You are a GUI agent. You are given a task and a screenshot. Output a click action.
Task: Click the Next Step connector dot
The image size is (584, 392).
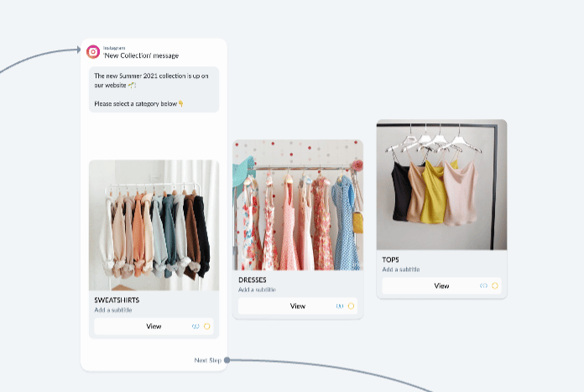click(x=227, y=360)
